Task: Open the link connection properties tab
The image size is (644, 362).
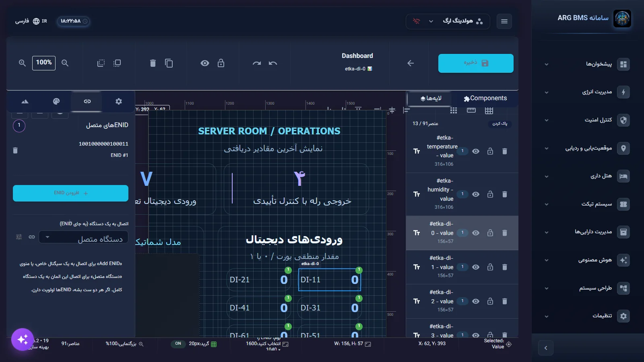Action: [87, 101]
